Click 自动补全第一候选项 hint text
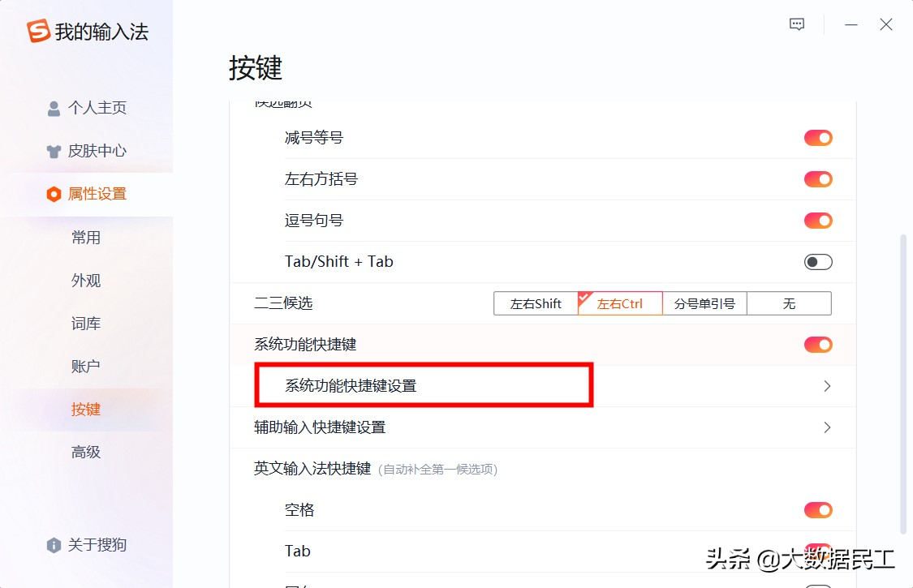 coord(438,470)
